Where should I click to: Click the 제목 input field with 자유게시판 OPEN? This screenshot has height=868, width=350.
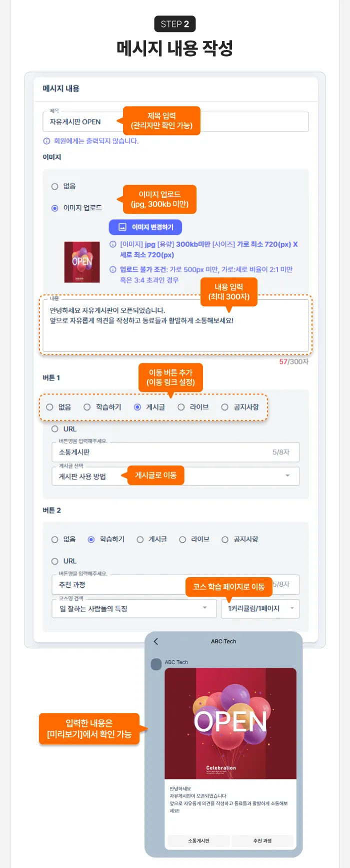pos(175,122)
